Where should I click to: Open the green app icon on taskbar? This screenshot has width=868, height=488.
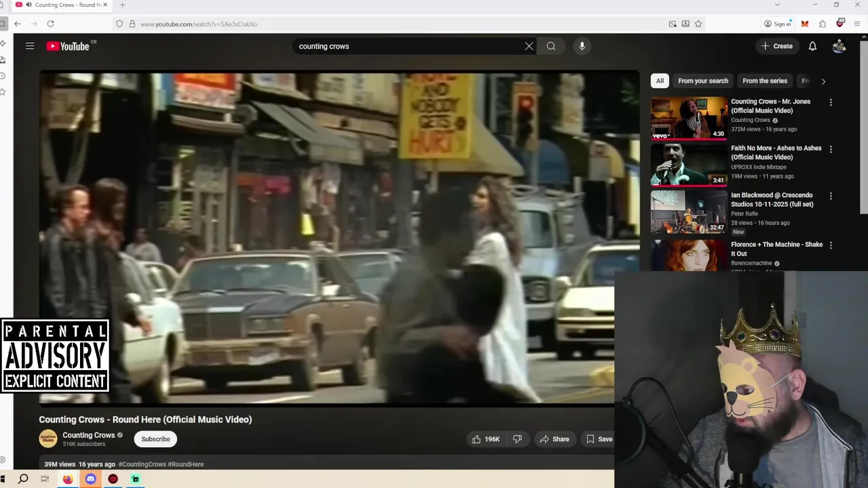pos(136,479)
